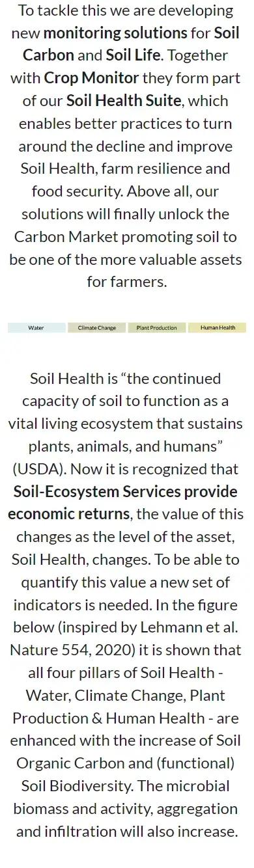Click the words 'Carbon Market' in first paragraph

pos(62,237)
